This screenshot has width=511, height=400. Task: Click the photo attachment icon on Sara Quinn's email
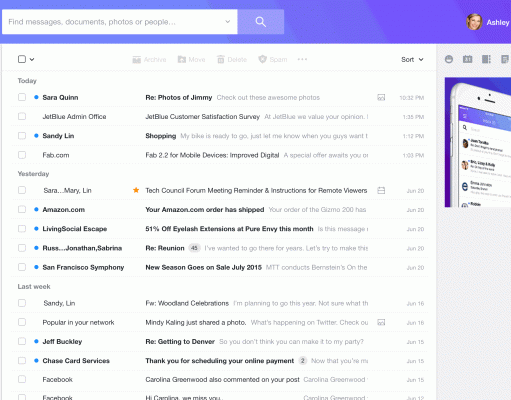point(381,98)
